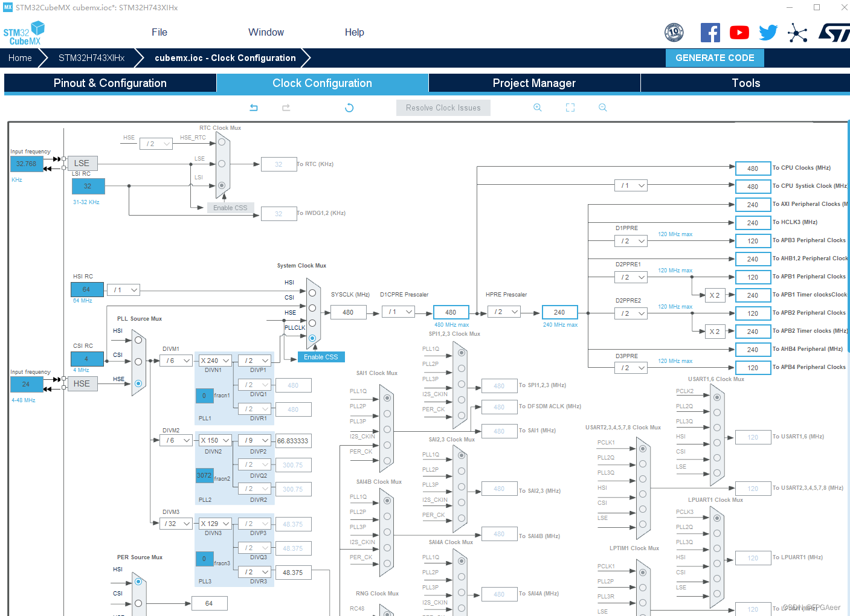
Task: Click the 10 years anniversary badge icon
Action: click(674, 33)
